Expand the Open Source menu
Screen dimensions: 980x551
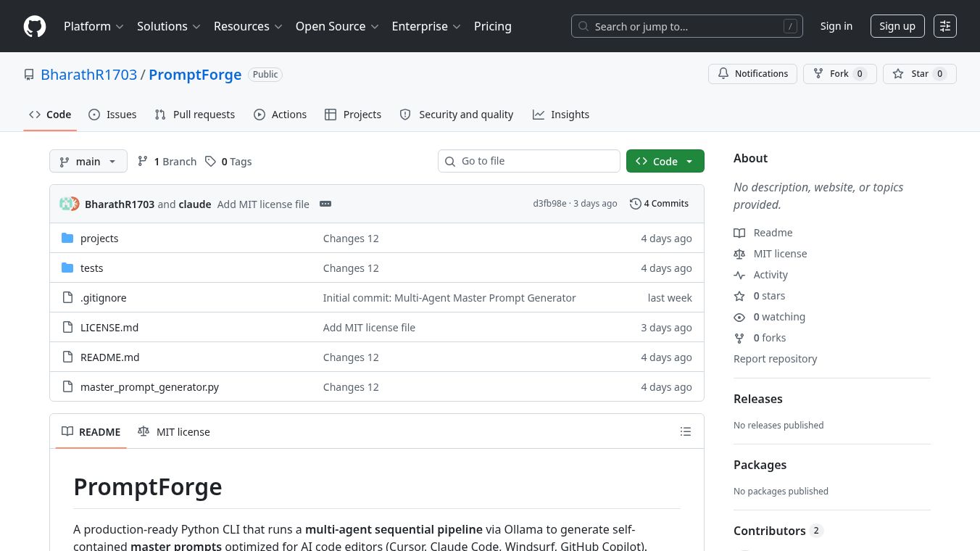click(x=337, y=26)
